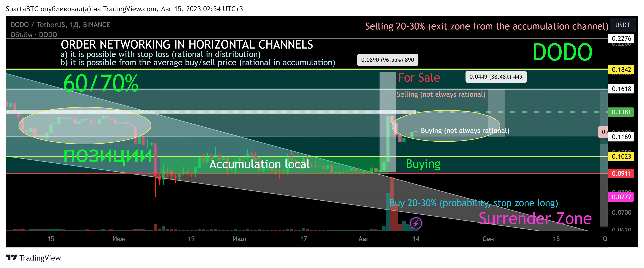Click the '19' date on time axis

point(191,239)
